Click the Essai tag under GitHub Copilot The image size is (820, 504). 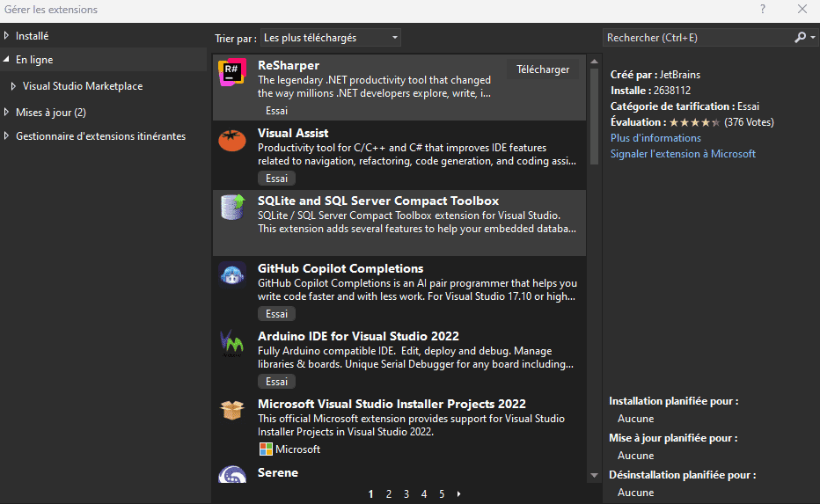276,314
